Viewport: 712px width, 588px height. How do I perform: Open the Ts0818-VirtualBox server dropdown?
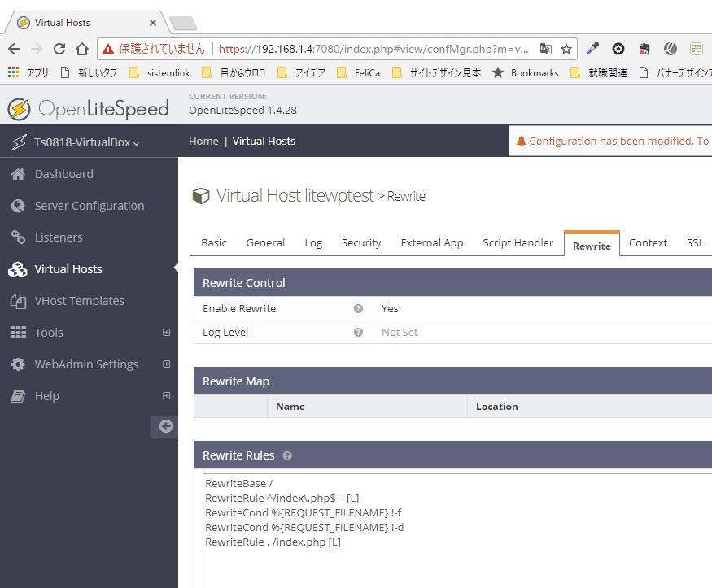point(86,142)
